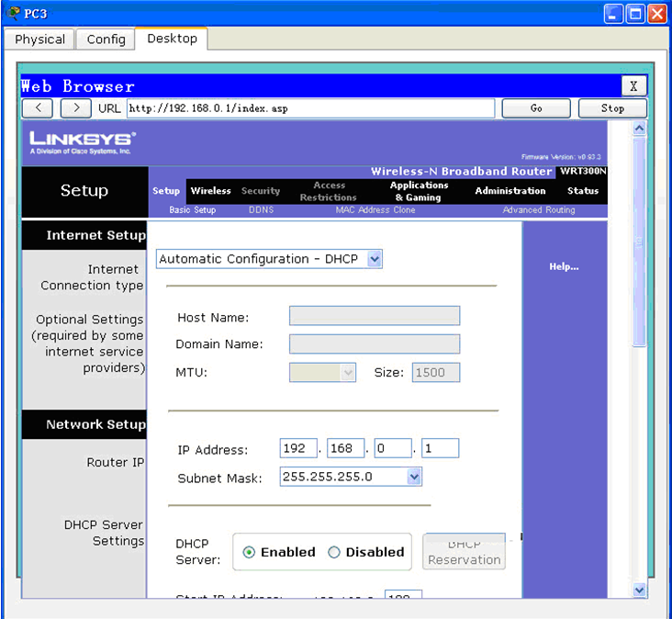Go forward with the browser forward arrow

pos(75,108)
